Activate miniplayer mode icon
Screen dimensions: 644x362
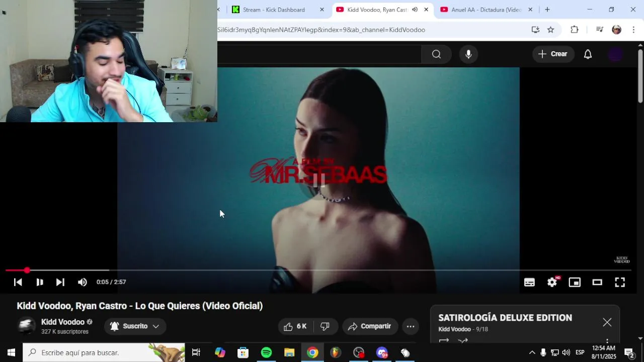(x=575, y=282)
